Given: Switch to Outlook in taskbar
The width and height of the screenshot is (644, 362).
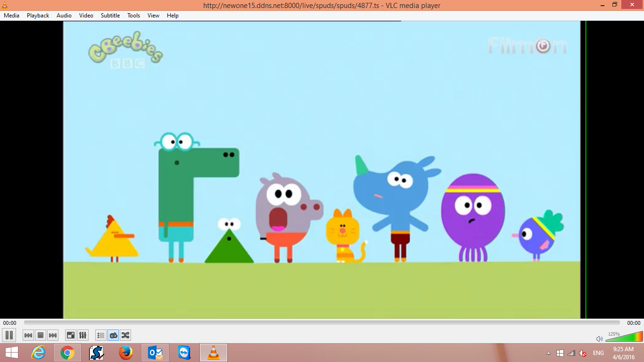Looking at the screenshot, I should pos(155,353).
